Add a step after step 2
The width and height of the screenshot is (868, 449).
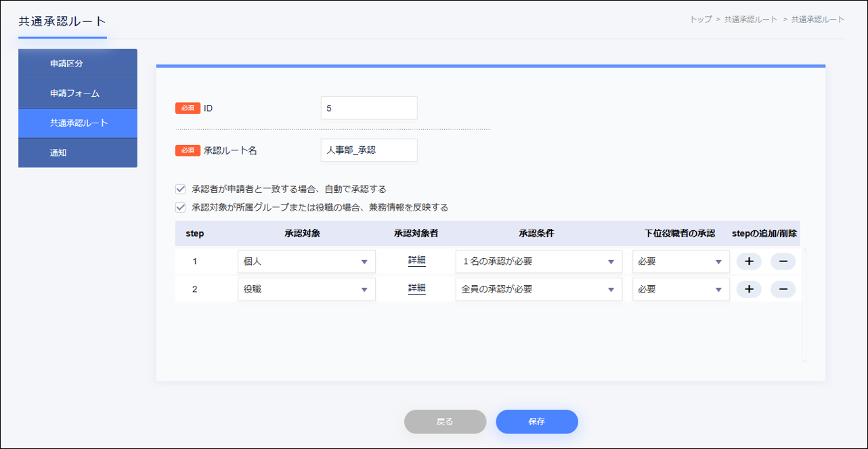pyautogui.click(x=749, y=289)
